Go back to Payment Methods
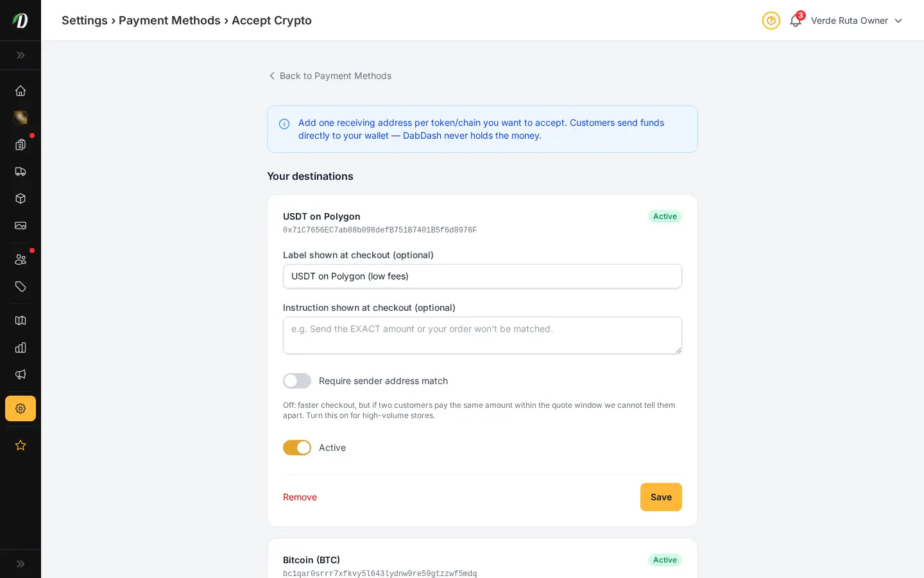Image resolution: width=924 pixels, height=578 pixels. click(x=330, y=76)
